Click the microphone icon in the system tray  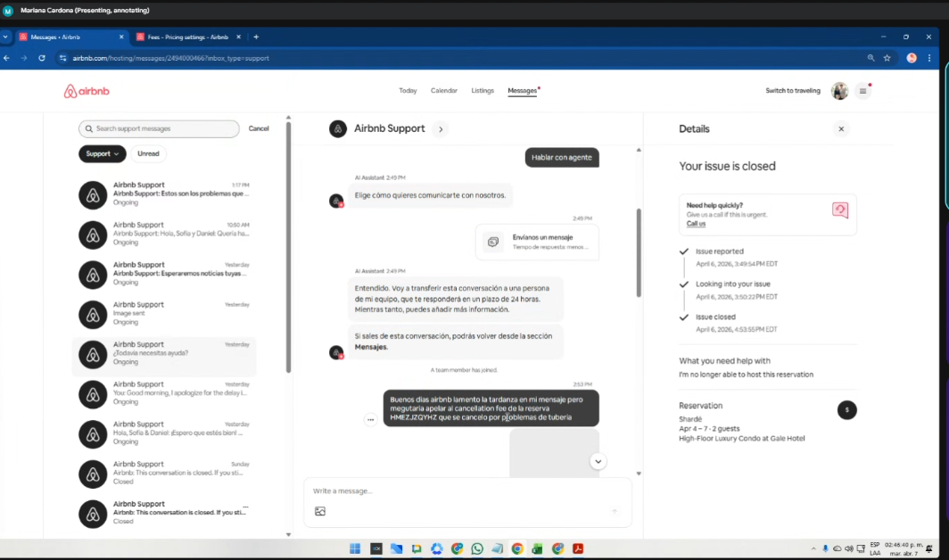pyautogui.click(x=825, y=548)
